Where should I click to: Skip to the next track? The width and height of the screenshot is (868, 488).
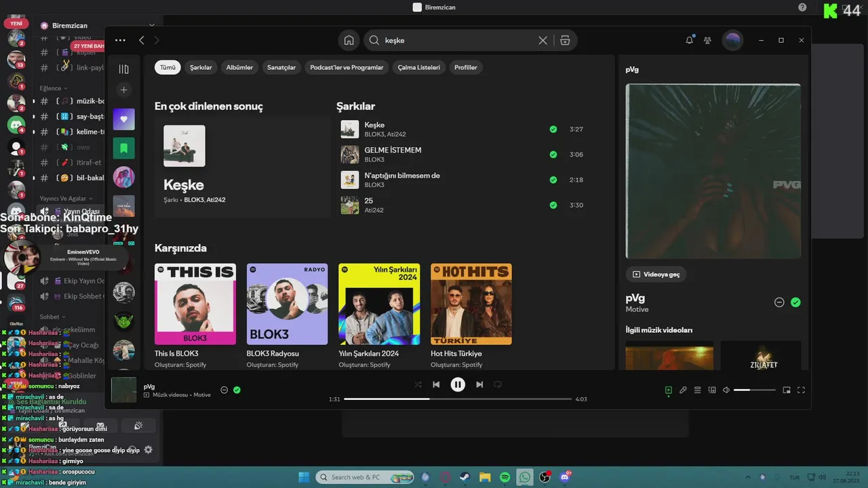click(x=479, y=384)
